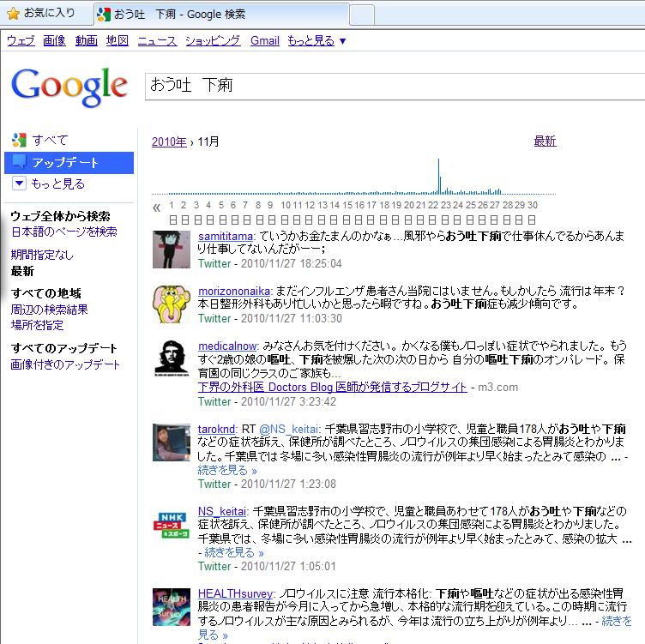The width and height of the screenshot is (645, 644).
Task: Open medicalnow username link
Action: pyautogui.click(x=227, y=346)
